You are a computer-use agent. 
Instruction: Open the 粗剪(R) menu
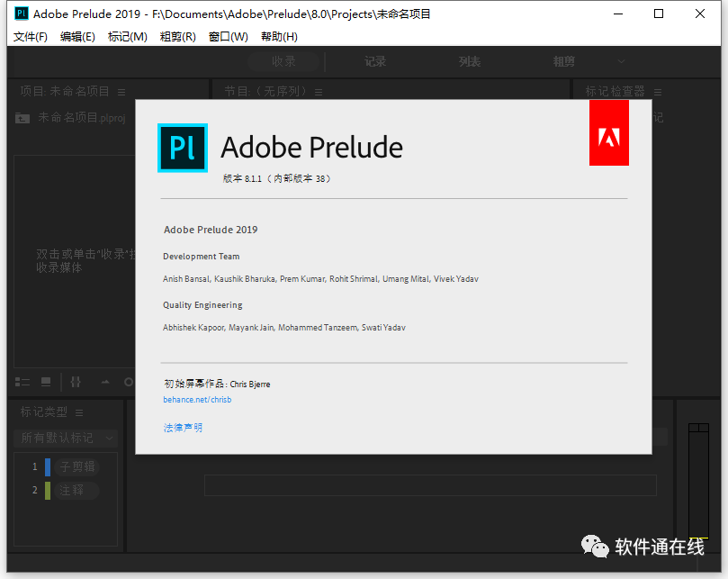(178, 37)
